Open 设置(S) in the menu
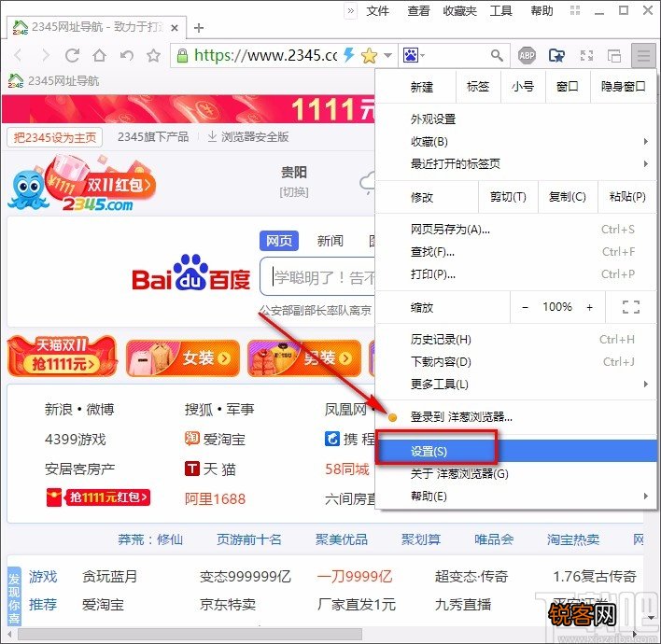Image resolution: width=661 pixels, height=644 pixels. 515,451
